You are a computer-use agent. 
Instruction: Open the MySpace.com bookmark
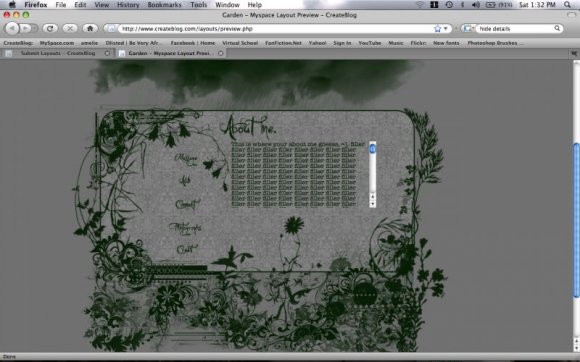(57, 43)
